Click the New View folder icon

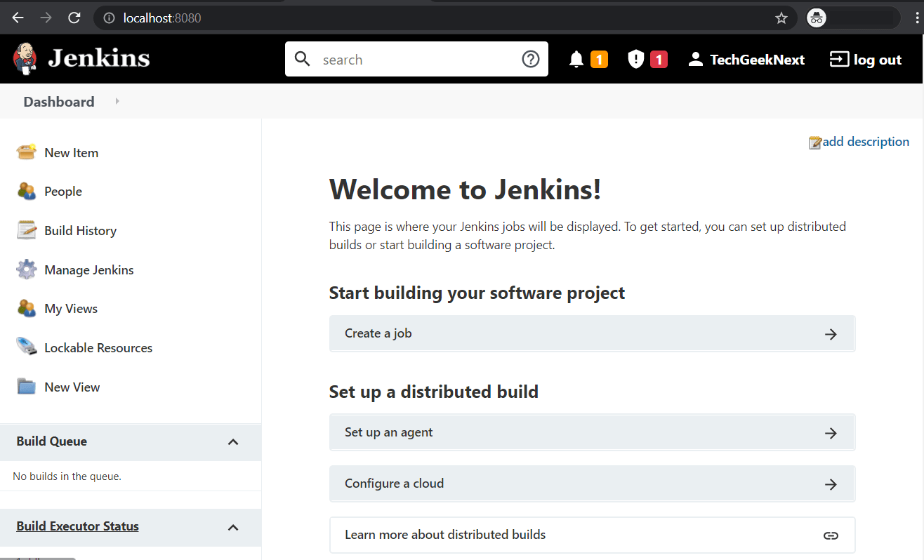click(x=27, y=387)
